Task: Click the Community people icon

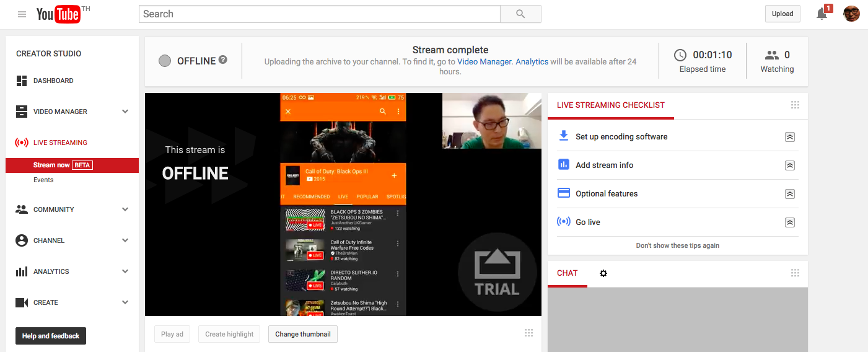Action: click(22, 209)
